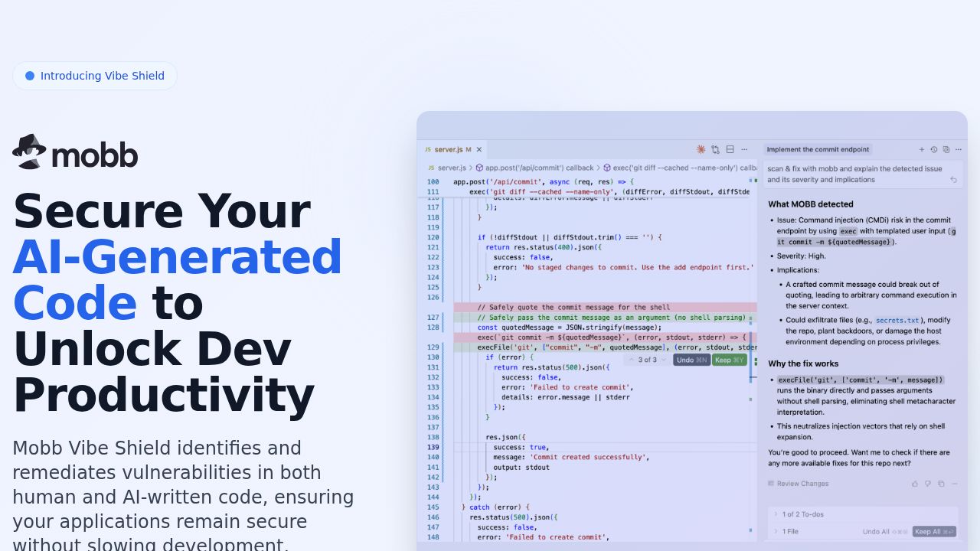Click the revert arrow on the chat prompt
The width and height of the screenshot is (980, 551).
tap(953, 180)
